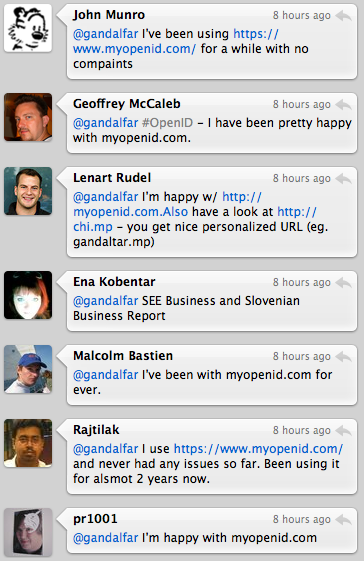Open myopenid.com link in Rajtilak's tweet

point(258,449)
